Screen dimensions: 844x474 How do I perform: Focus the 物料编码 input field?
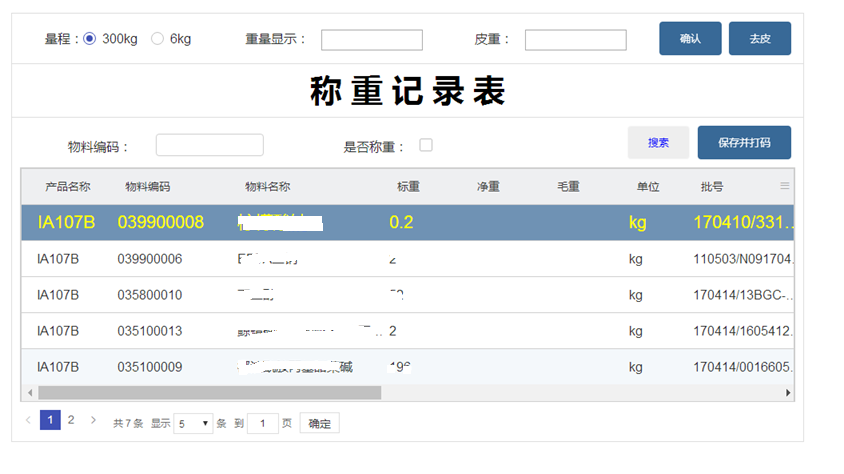coord(209,145)
